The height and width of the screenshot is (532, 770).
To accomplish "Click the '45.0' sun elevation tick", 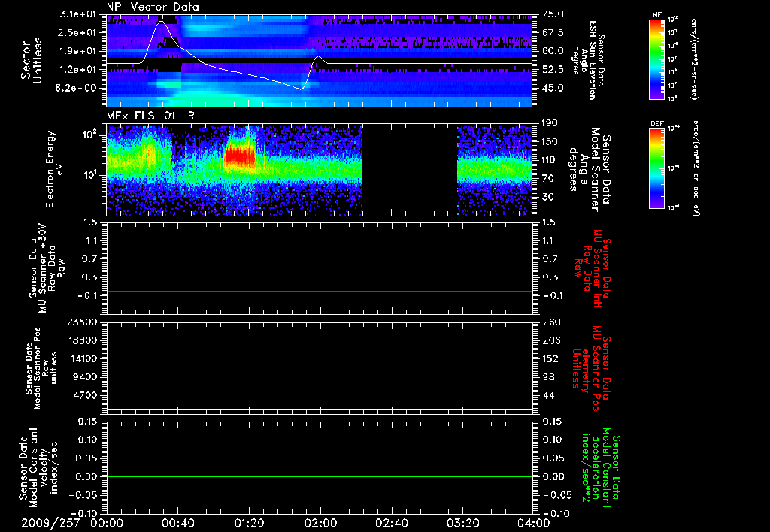I will [553, 89].
